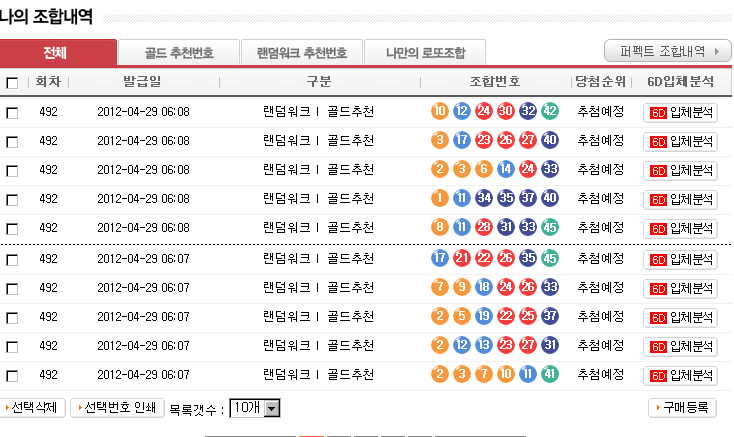
Task: Check the checkbox of the last row
Action: (12, 377)
